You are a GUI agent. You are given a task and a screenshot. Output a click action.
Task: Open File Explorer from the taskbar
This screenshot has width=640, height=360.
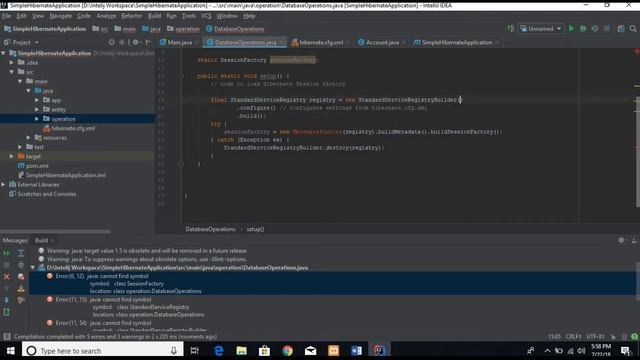click(242, 350)
